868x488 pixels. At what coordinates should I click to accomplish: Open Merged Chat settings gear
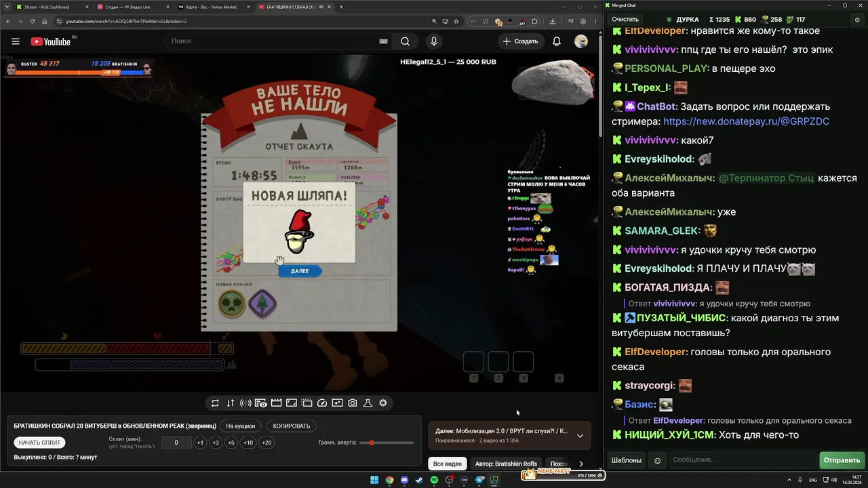(857, 20)
